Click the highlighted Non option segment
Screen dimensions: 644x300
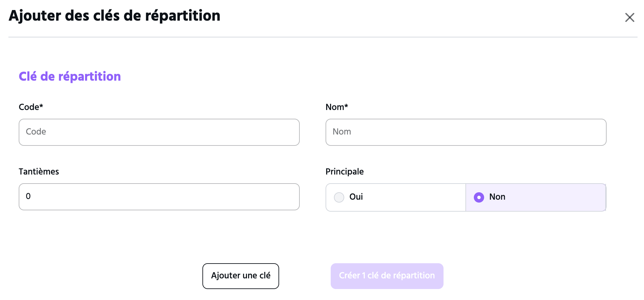[x=536, y=197]
